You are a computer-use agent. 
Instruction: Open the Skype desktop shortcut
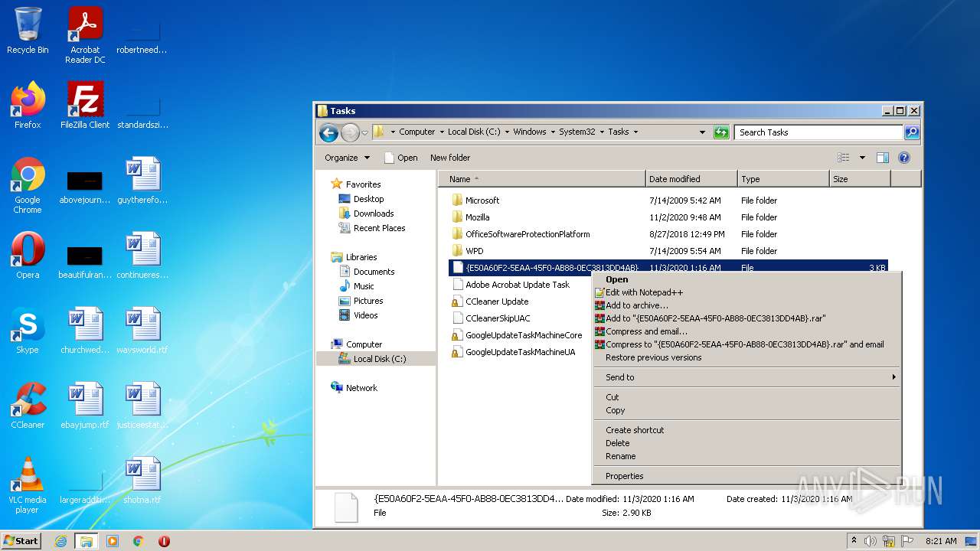click(28, 331)
